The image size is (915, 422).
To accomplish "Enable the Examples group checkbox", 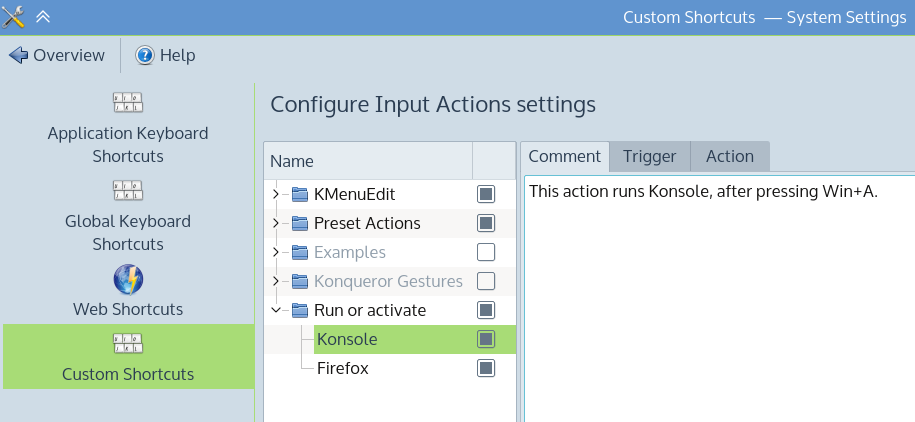I will 486,252.
